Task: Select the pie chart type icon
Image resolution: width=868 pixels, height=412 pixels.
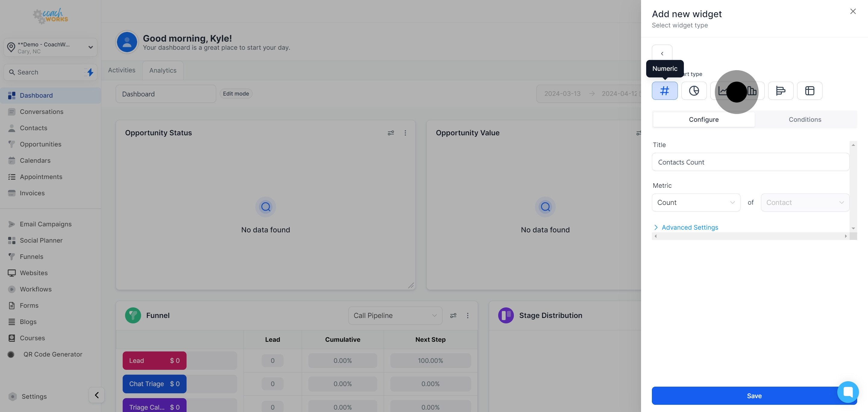Action: [694, 91]
